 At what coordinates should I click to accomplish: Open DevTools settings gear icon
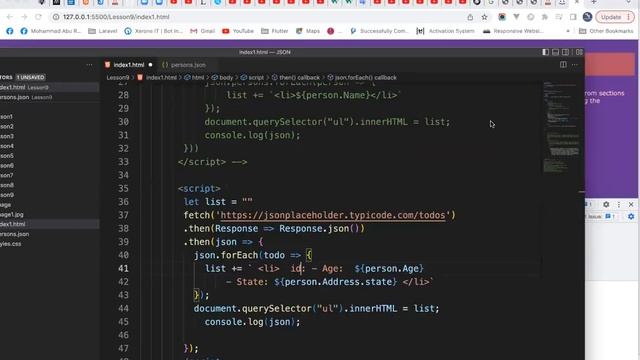coord(606,204)
